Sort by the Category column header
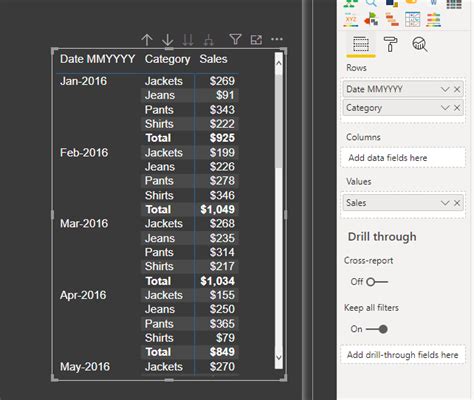Image resolution: width=474 pixels, height=400 pixels. coord(167,59)
